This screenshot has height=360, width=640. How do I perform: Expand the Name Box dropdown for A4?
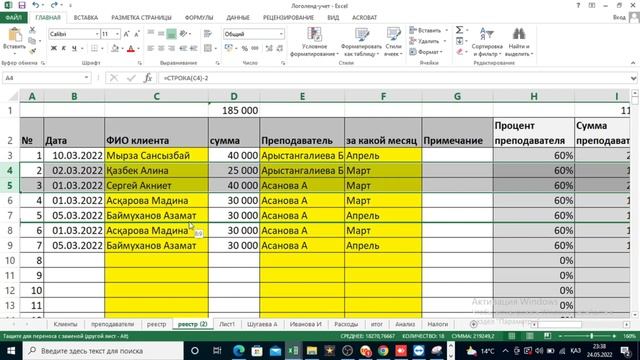pyautogui.click(x=87, y=78)
